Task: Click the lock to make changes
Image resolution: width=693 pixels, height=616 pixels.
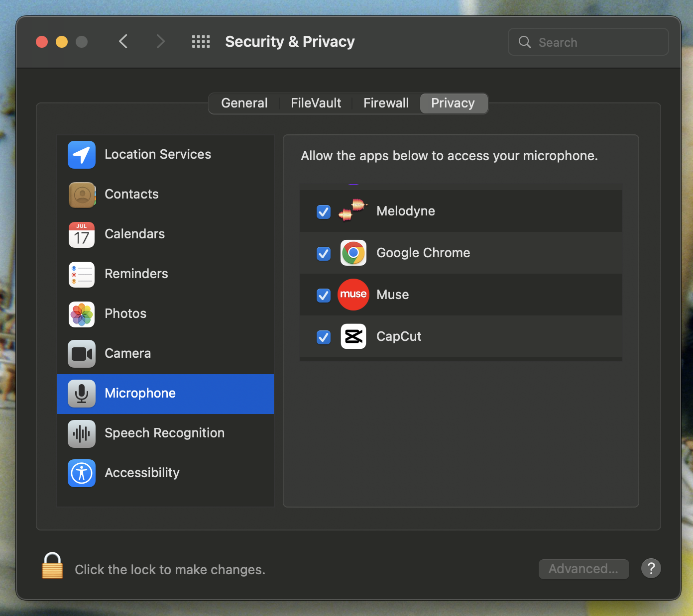Action: [52, 565]
